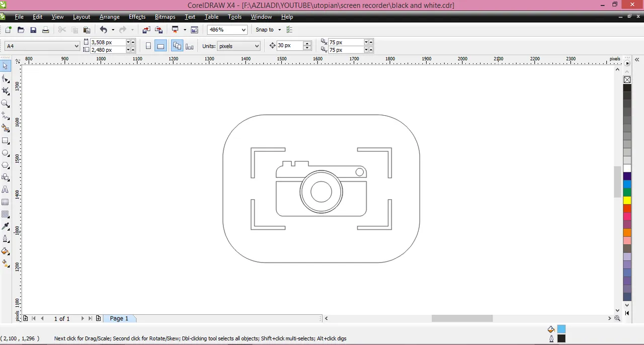Select the Page 1 tab
The width and height of the screenshot is (644, 345).
(x=119, y=318)
